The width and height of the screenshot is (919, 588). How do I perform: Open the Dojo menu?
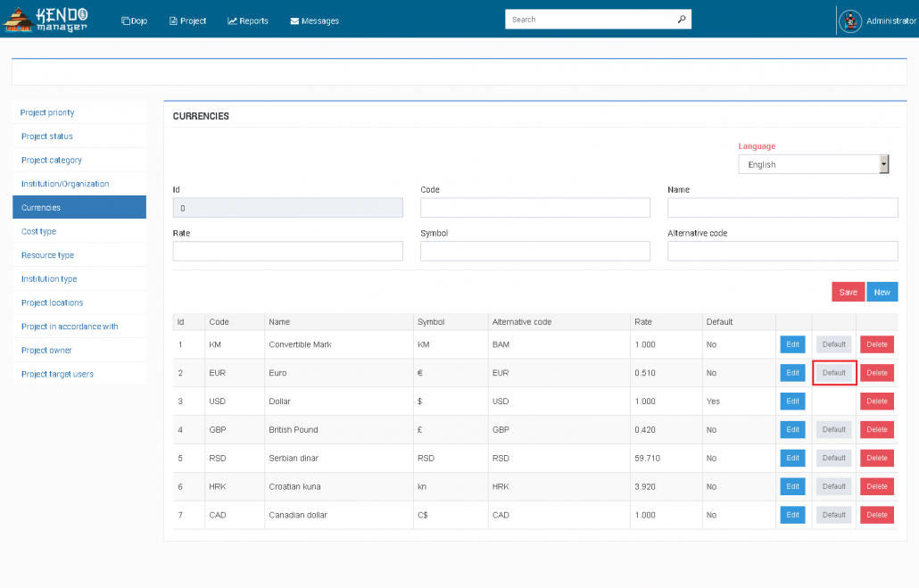tap(134, 21)
